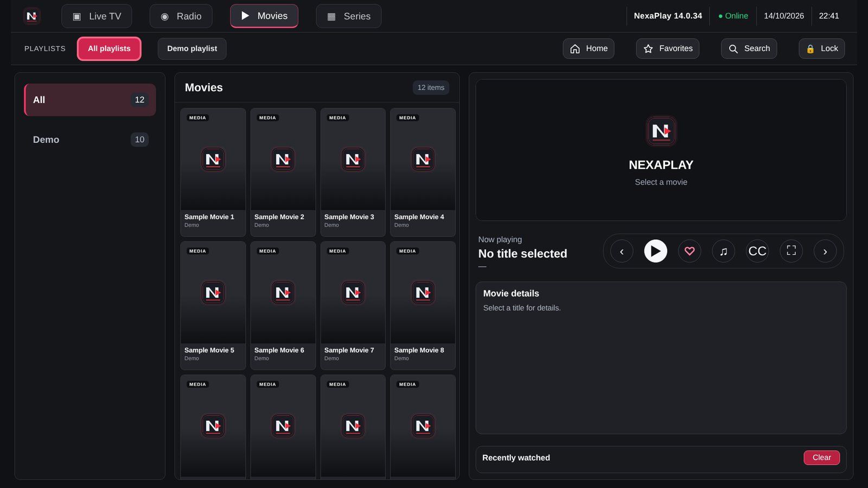Lock the app with Lock button
Screen dimensions: 868x488
(821, 49)
